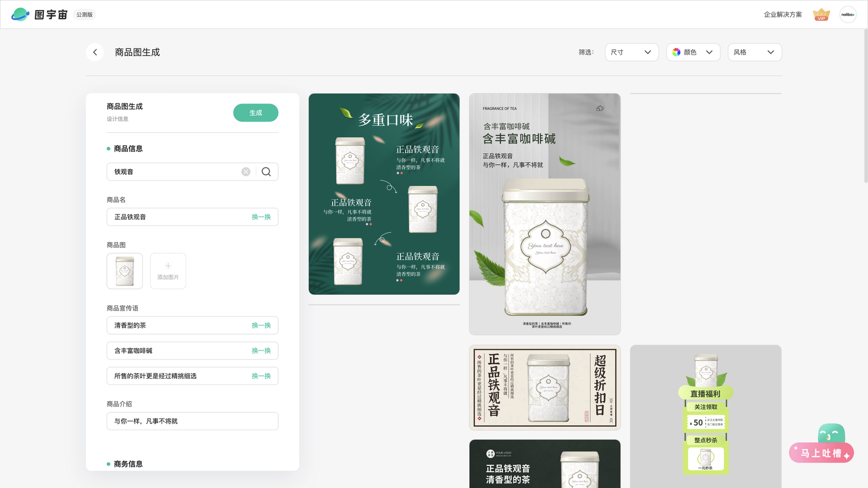Open the 直播福利 live stream design
This screenshot has height=488, width=868.
pos(705,415)
